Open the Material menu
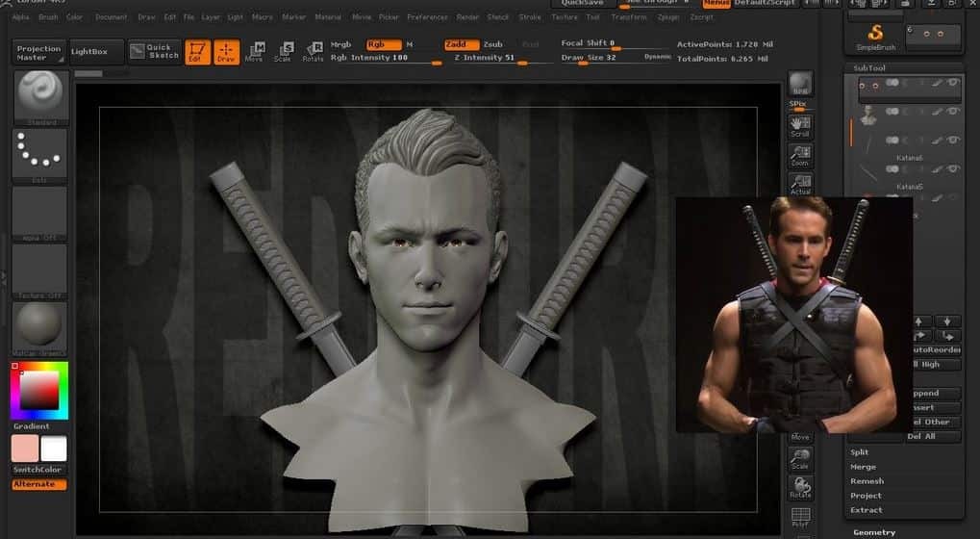 (x=328, y=17)
